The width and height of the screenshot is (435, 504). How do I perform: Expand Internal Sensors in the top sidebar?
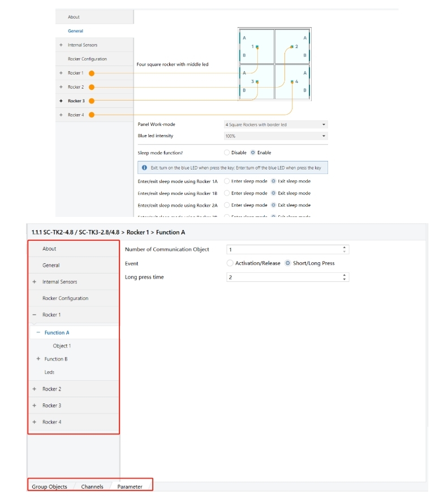click(x=61, y=45)
